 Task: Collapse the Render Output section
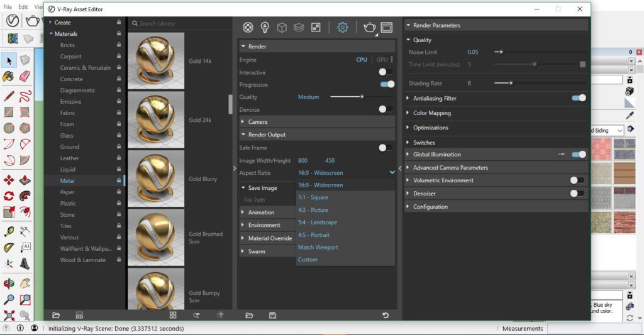[317, 135]
